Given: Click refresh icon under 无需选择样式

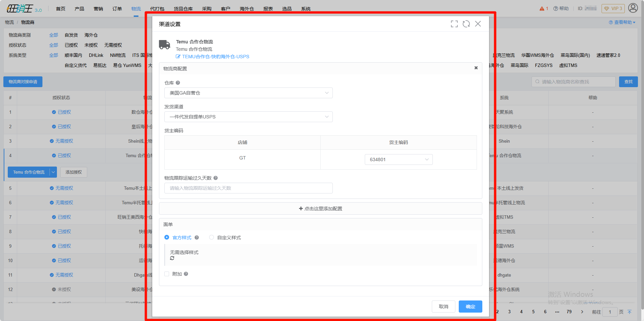Looking at the screenshot, I should click(x=172, y=258).
